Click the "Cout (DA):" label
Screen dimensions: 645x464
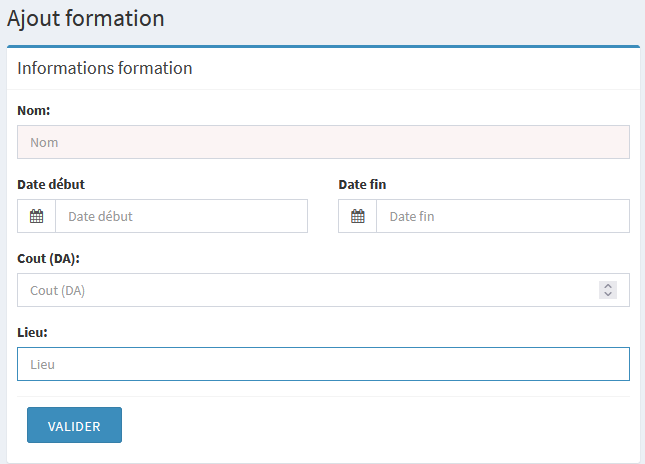49,258
